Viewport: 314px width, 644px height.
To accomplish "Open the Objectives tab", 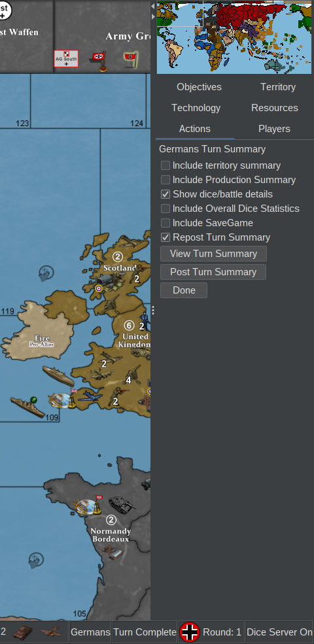I will coord(199,87).
